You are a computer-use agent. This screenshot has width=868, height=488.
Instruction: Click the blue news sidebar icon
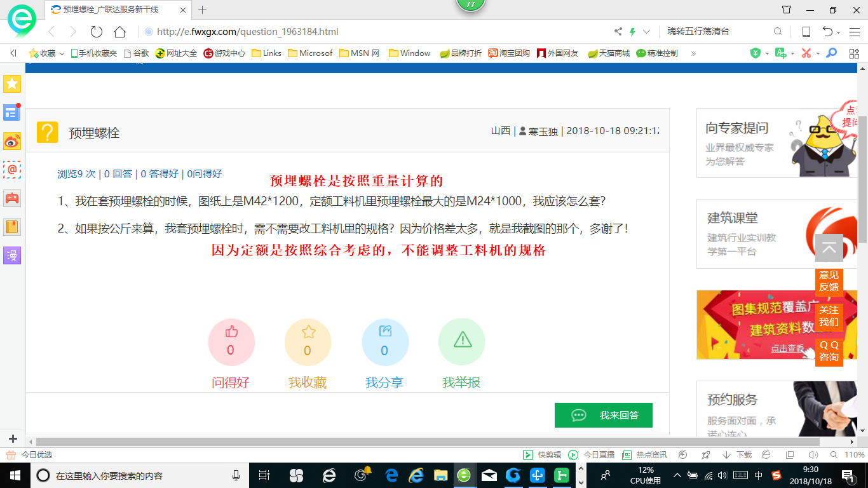coord(12,112)
